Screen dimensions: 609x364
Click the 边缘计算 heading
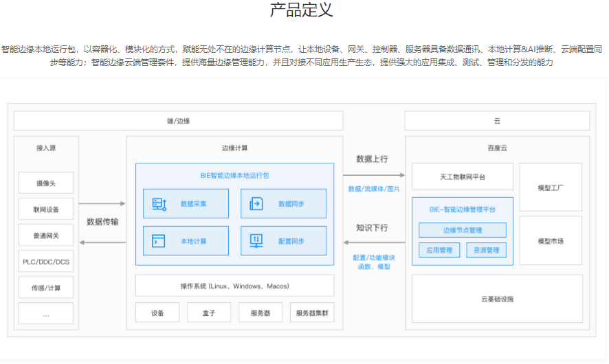coord(234,148)
